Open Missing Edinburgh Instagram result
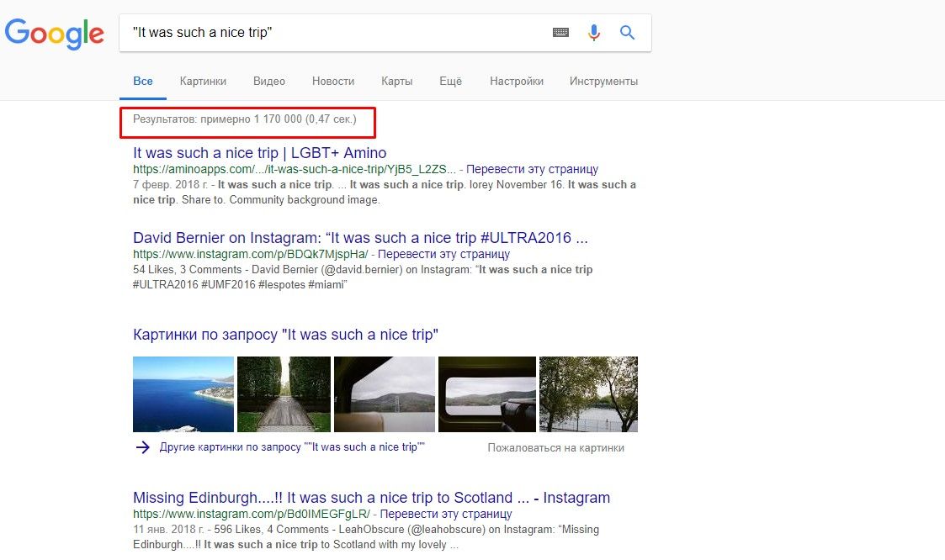Screen dimensions: 945x560 tap(371, 498)
